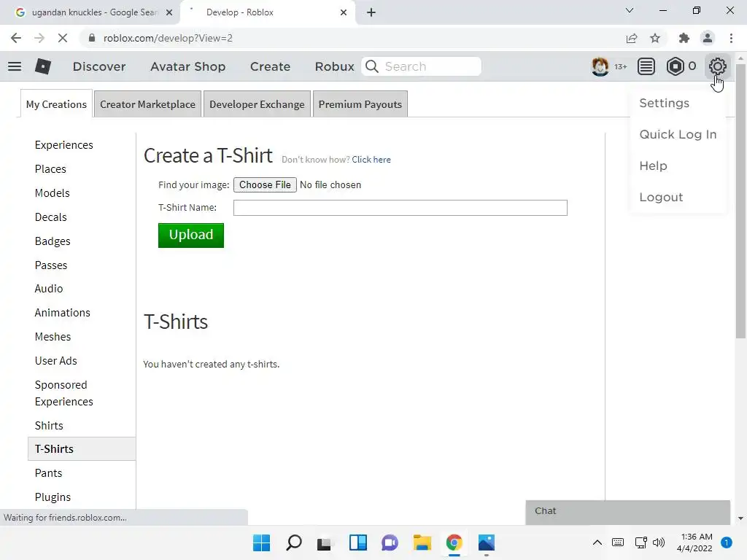Open Badges in the sidebar

(x=53, y=241)
